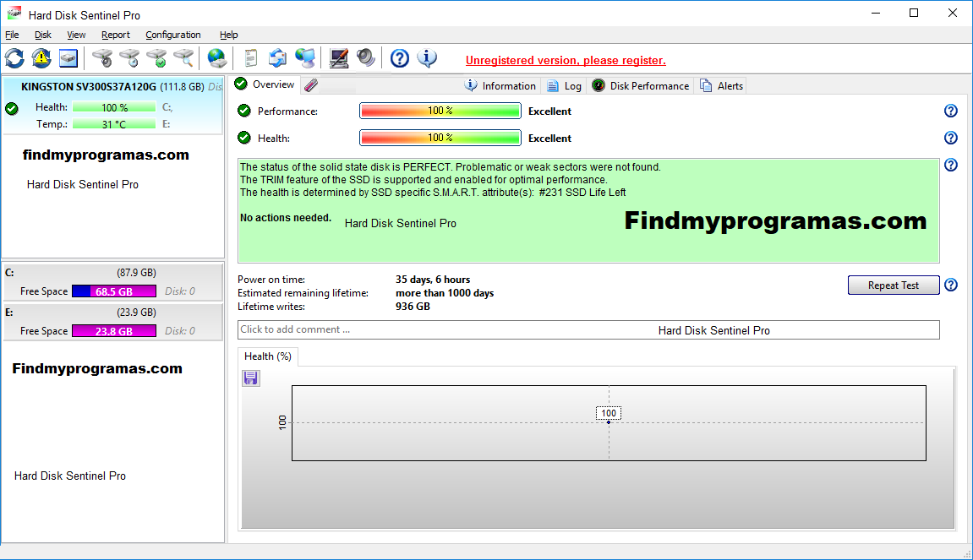Click the blue-framed disk drive toolbar icon
The height and width of the screenshot is (560, 973).
68,58
